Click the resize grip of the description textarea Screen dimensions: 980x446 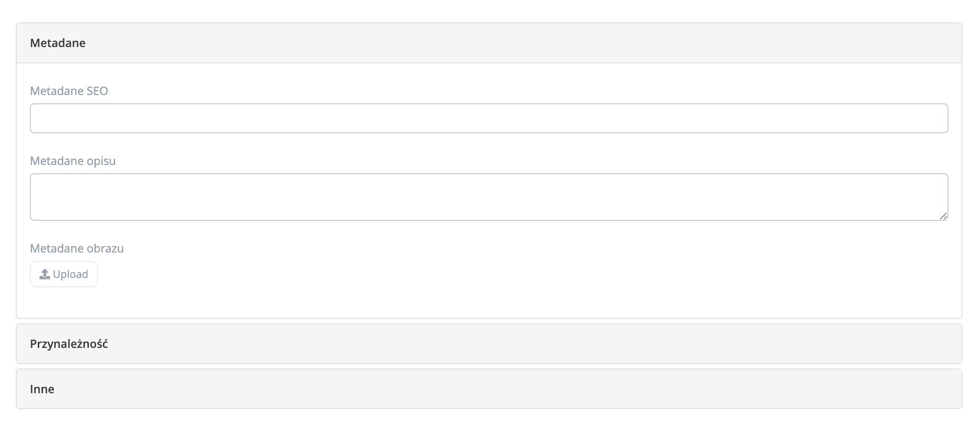pyautogui.click(x=943, y=216)
